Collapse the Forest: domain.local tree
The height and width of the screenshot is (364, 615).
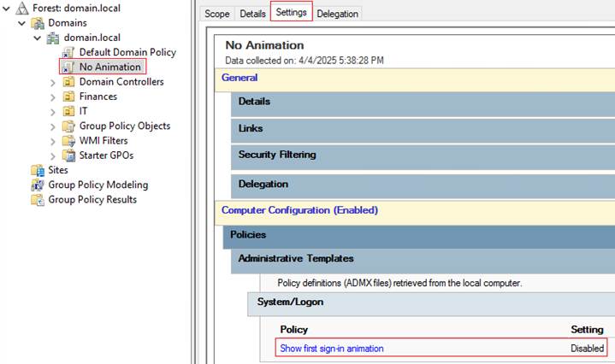pyautogui.click(x=7, y=9)
